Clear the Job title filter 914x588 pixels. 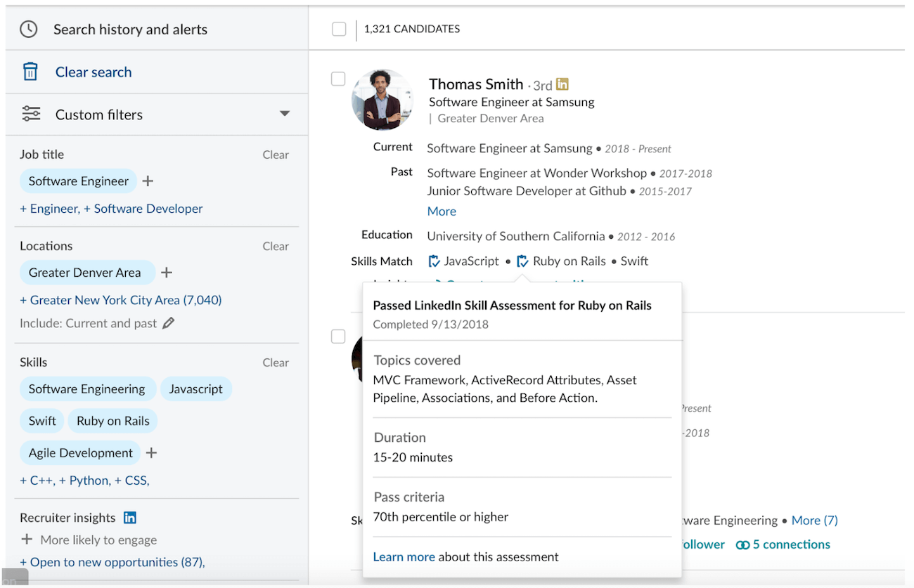tap(276, 155)
